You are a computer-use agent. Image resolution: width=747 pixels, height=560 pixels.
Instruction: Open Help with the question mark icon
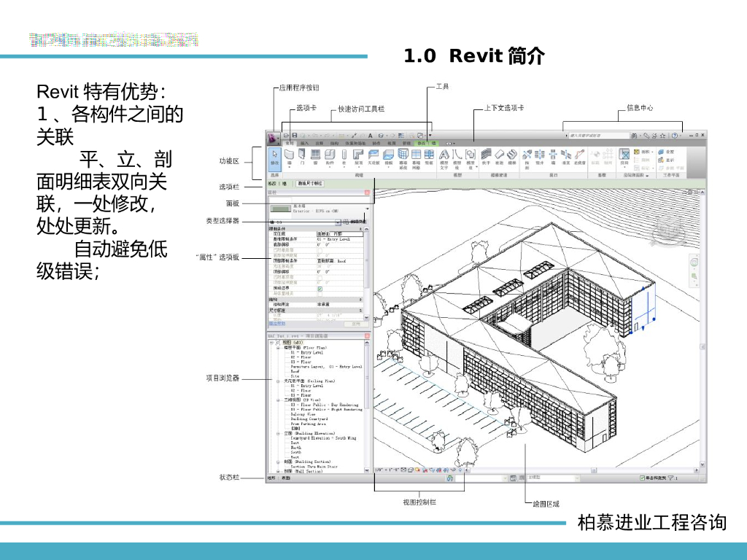pyautogui.click(x=675, y=136)
